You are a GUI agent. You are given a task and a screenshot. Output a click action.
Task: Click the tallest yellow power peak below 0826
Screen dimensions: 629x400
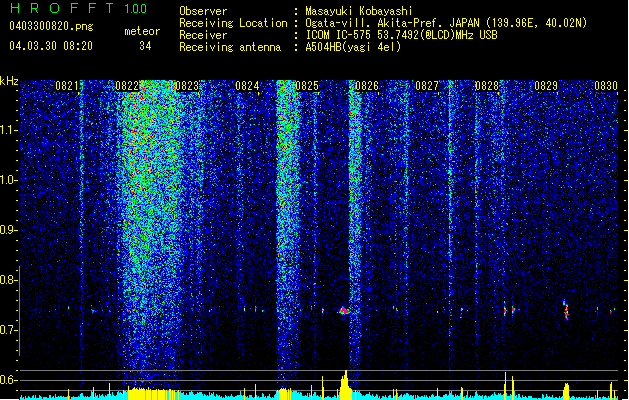coord(345,384)
